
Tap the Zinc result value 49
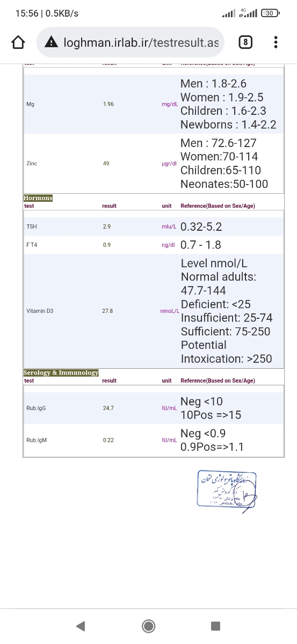pos(106,163)
